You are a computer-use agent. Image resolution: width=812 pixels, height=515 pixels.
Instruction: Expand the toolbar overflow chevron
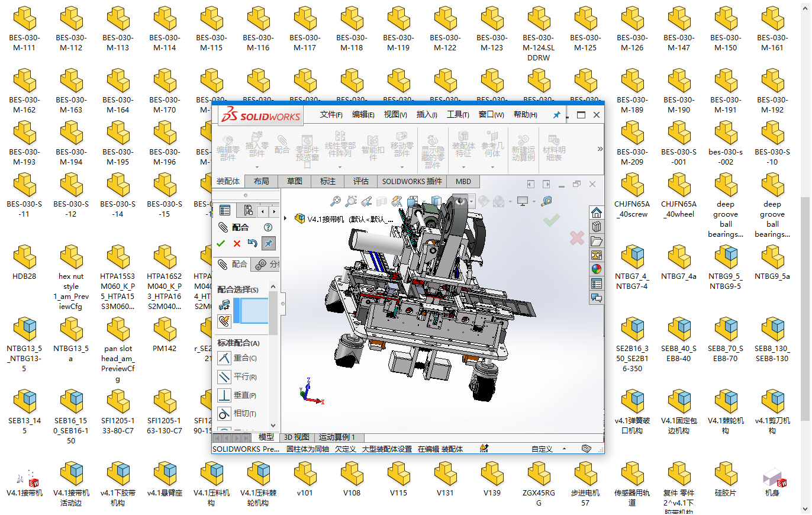coord(600,149)
